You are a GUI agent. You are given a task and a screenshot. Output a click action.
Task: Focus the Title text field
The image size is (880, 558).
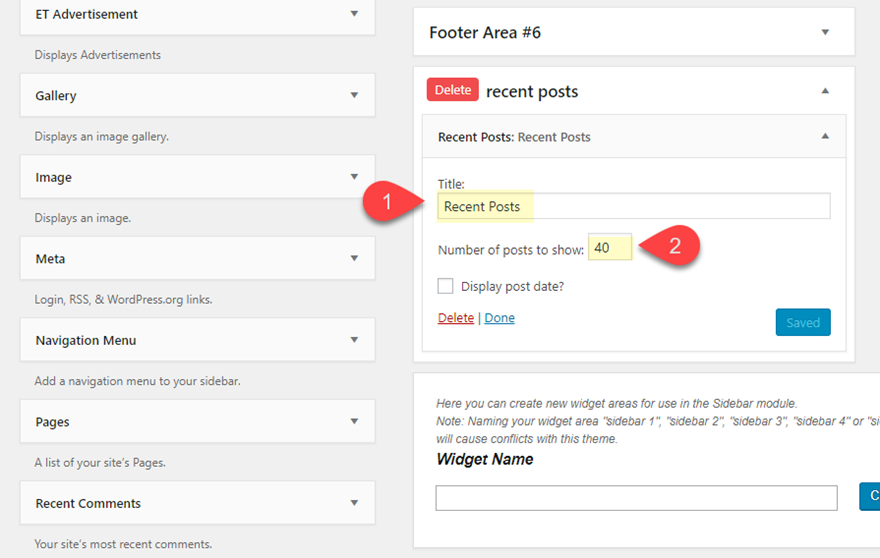click(634, 206)
